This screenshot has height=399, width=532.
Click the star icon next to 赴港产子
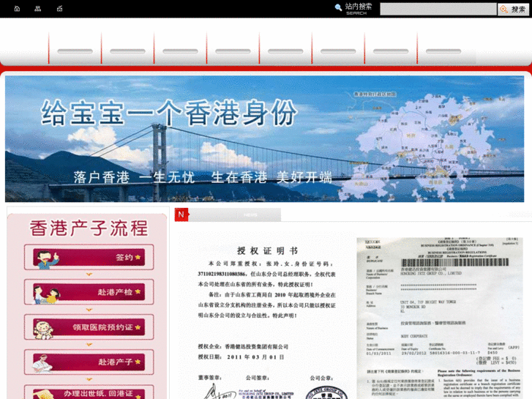(x=138, y=362)
